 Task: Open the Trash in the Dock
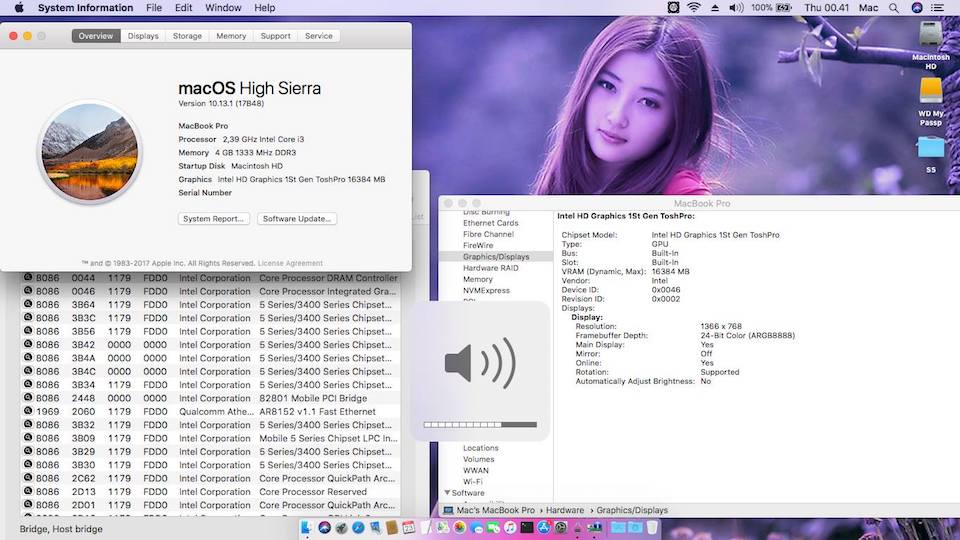point(652,527)
